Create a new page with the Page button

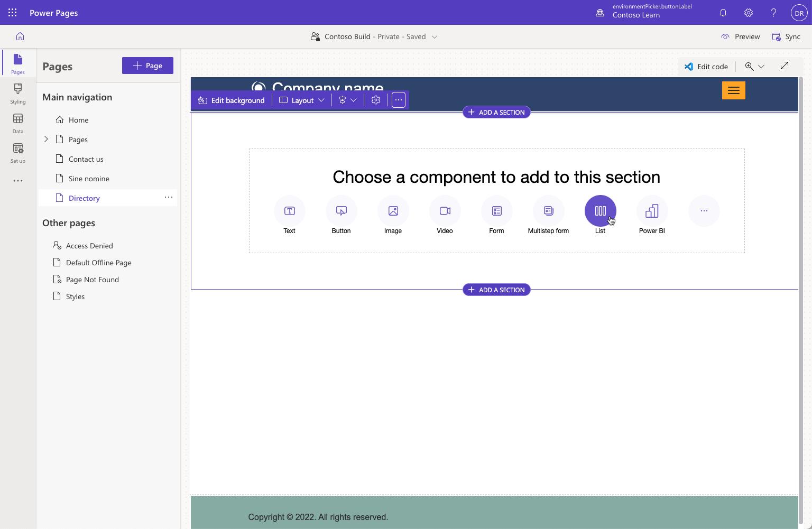tap(147, 65)
